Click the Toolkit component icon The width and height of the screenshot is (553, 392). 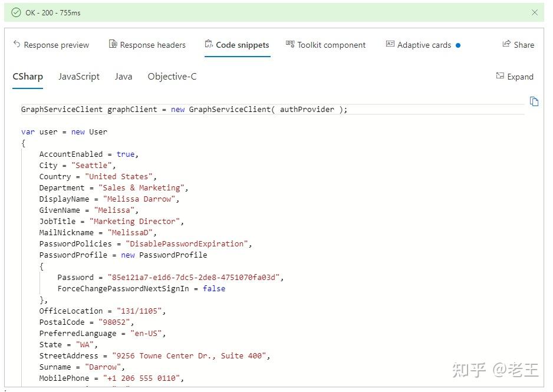290,44
